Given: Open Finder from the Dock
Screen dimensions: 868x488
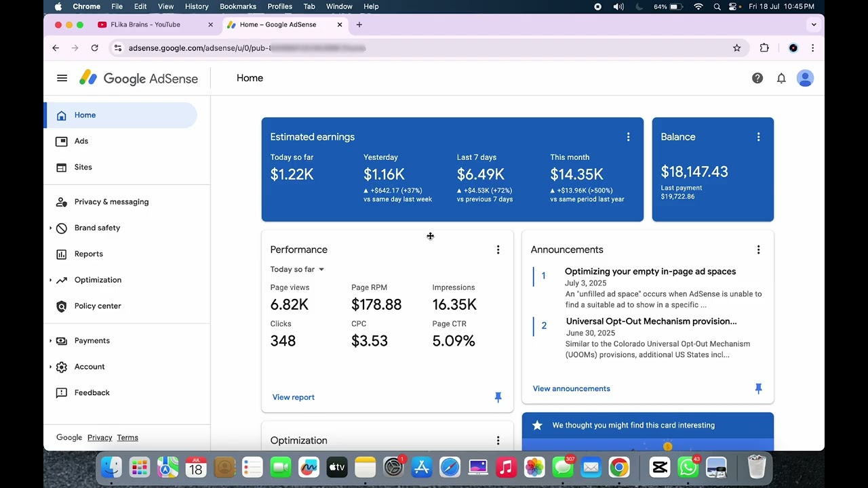Looking at the screenshot, I should 111,468.
